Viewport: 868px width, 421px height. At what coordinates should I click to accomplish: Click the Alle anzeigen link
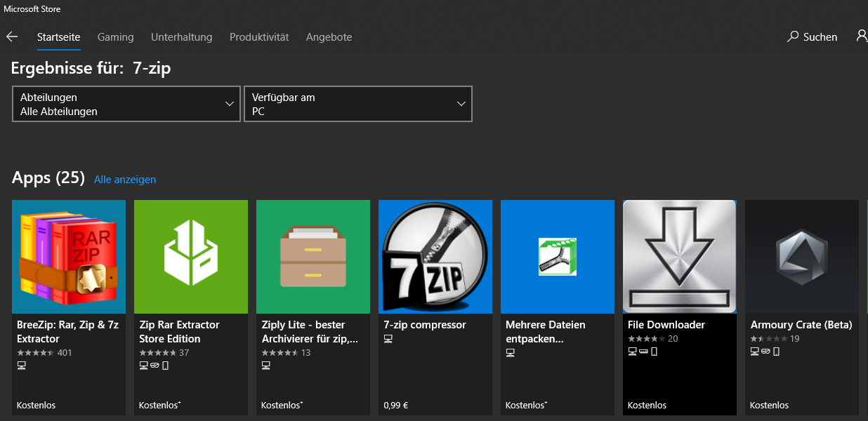tap(125, 180)
